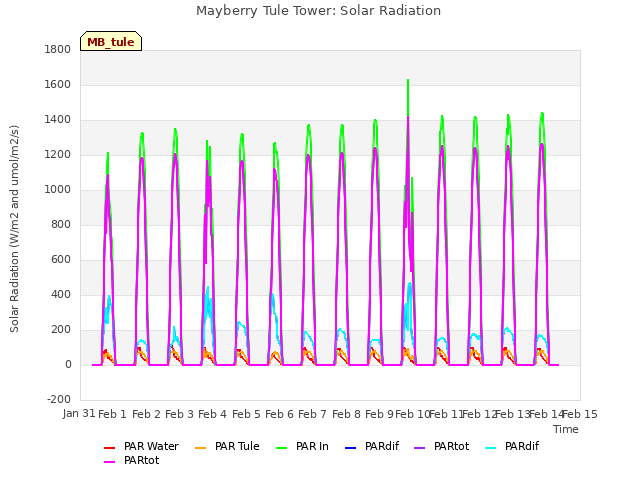Click the green PAR In legend swatch

click(282, 448)
